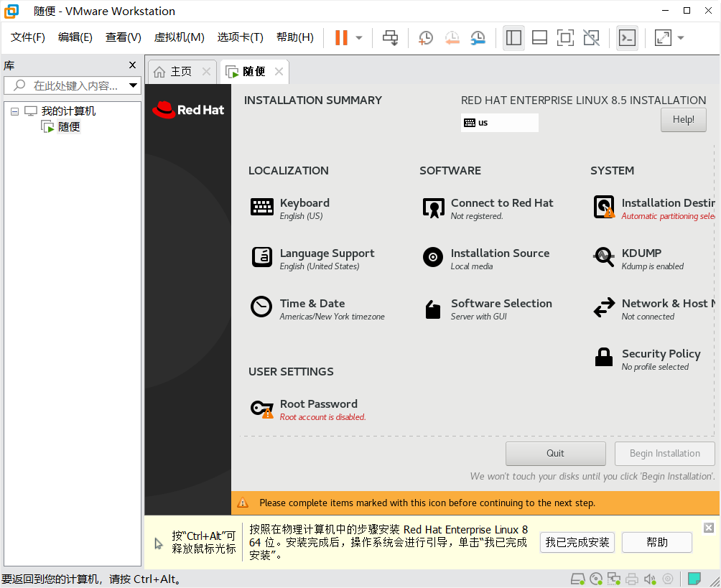Collapse the 我的计算机 tree node

[x=14, y=111]
